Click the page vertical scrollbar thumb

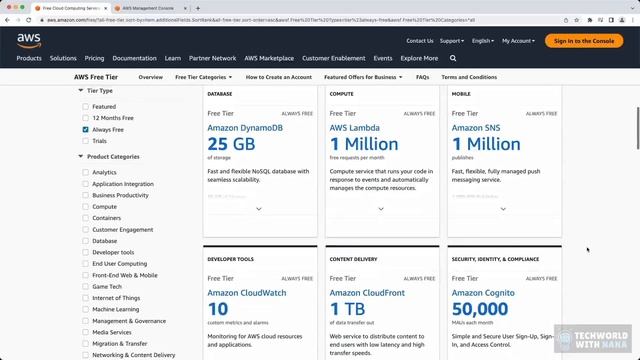pos(638,128)
